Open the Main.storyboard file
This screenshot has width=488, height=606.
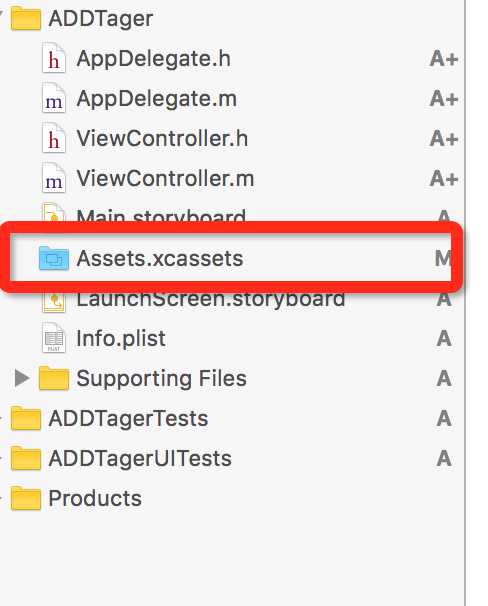coord(161,216)
